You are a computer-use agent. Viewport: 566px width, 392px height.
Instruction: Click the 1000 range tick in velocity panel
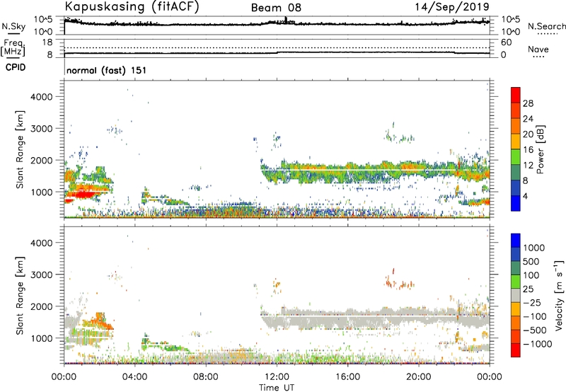41,338
